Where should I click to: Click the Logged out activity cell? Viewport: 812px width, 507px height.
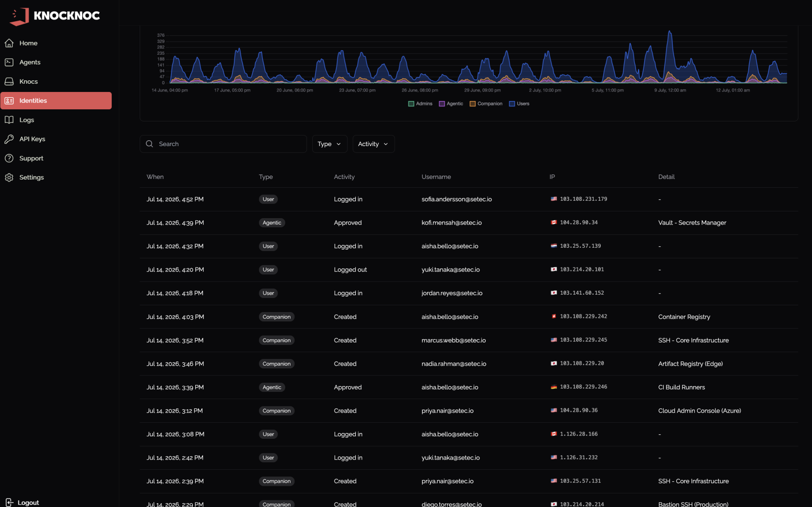click(350, 269)
